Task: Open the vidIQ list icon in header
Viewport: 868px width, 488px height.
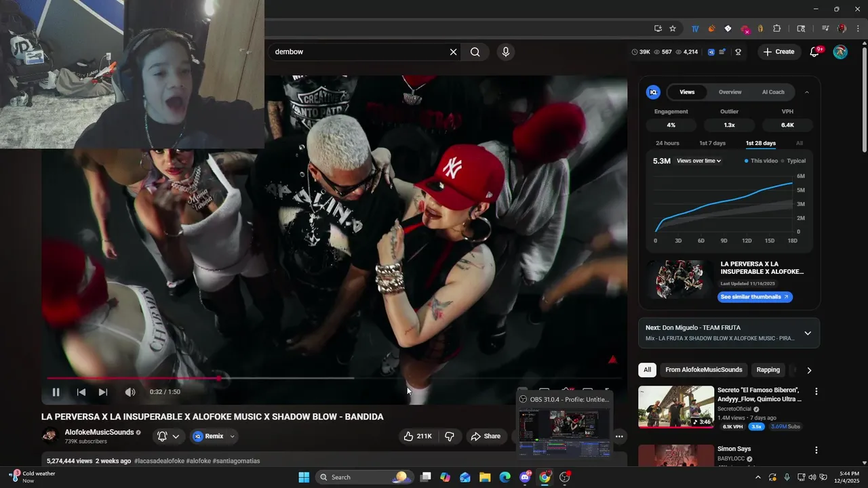Action: [723, 52]
